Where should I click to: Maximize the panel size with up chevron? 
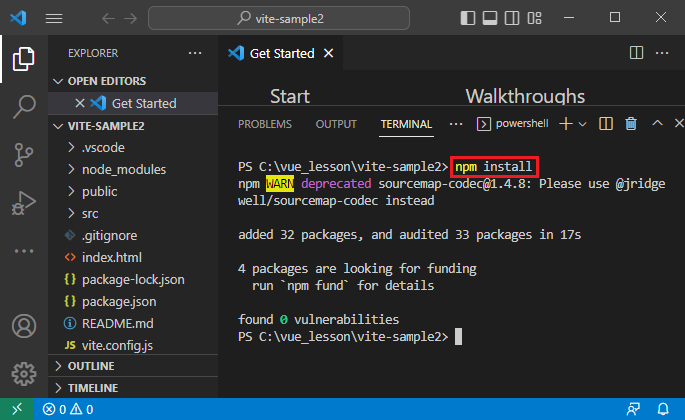coord(657,124)
